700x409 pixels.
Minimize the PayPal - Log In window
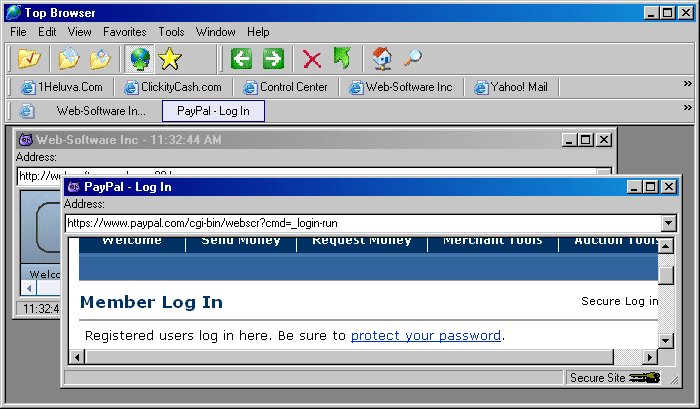coord(634,187)
